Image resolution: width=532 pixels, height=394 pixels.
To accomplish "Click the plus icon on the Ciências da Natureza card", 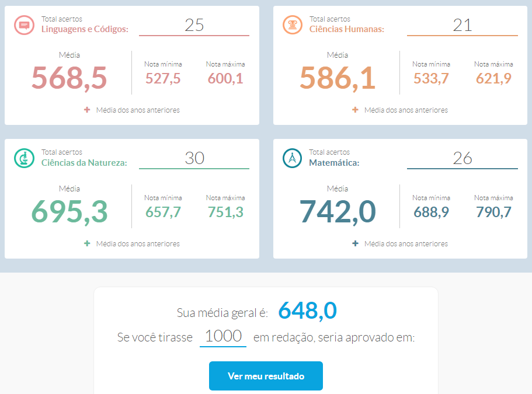I will pos(87,243).
